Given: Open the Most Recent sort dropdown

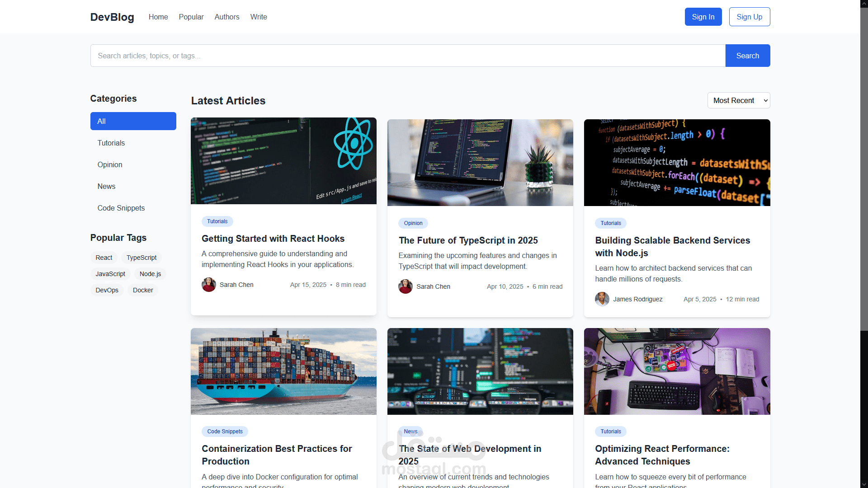Looking at the screenshot, I should (738, 100).
